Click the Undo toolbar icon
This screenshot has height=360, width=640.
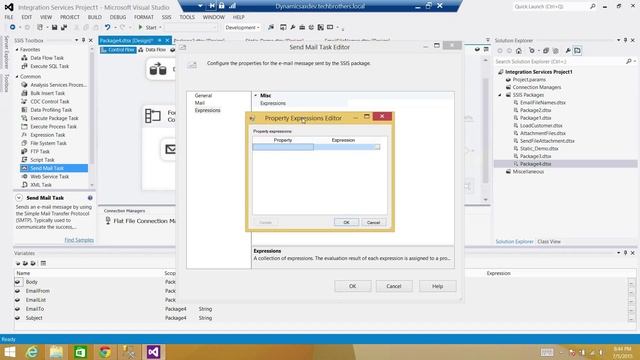tap(107, 27)
